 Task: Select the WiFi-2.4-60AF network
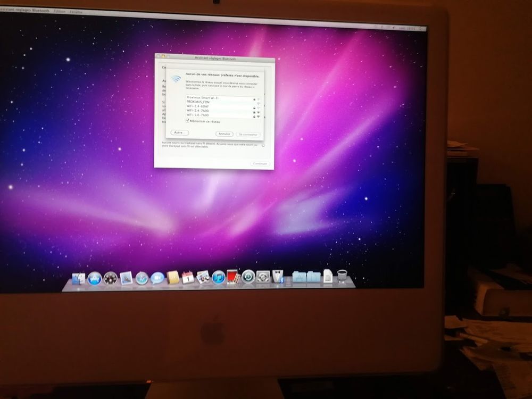pyautogui.click(x=223, y=106)
